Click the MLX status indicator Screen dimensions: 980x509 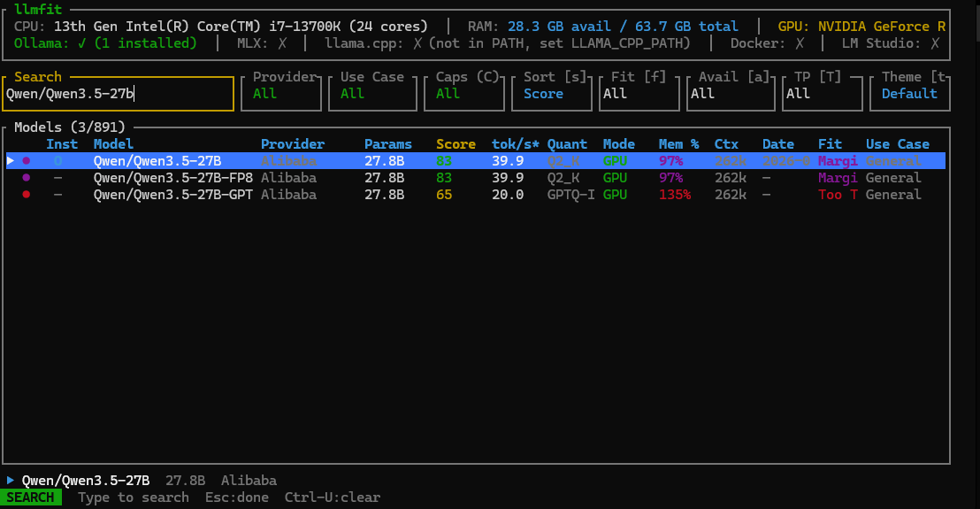(262, 43)
